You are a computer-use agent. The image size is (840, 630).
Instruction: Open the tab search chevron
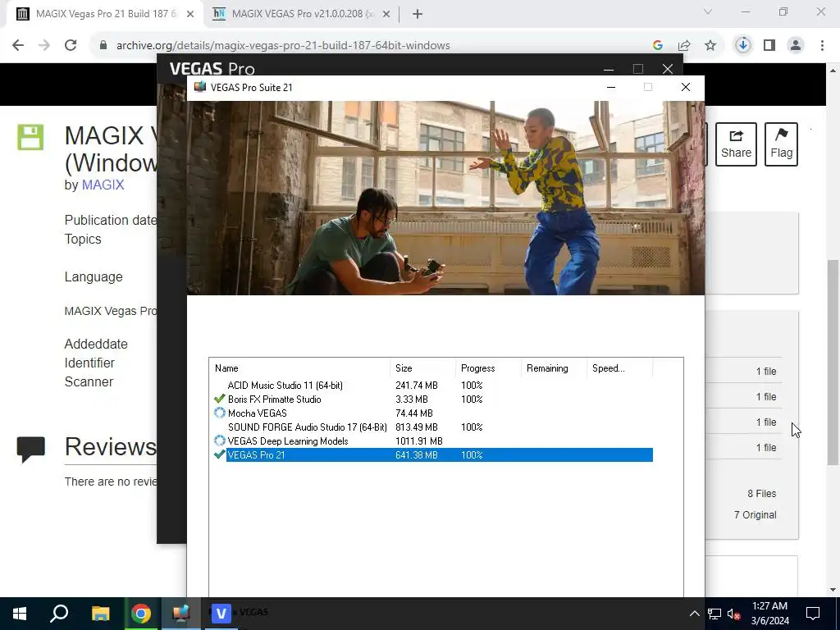coord(708,11)
